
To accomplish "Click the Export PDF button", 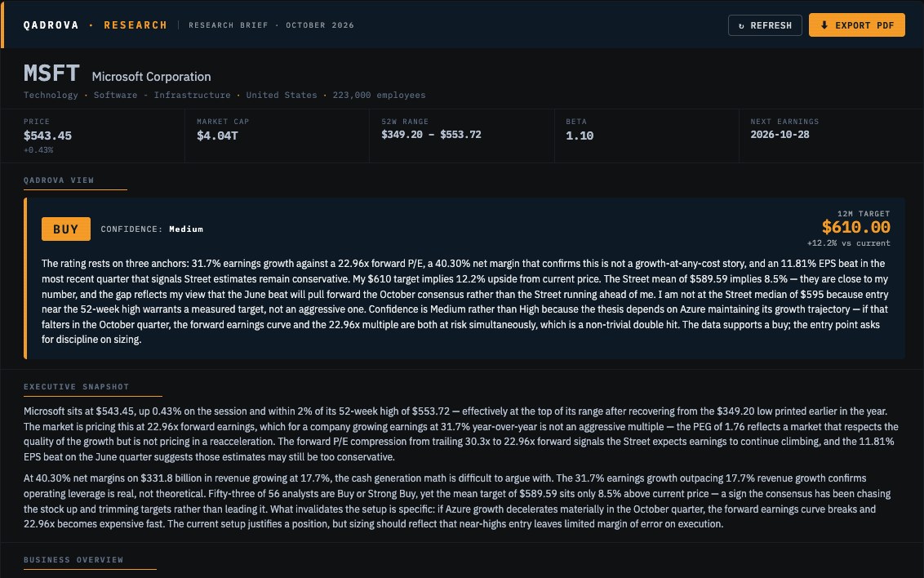I will 857,25.
